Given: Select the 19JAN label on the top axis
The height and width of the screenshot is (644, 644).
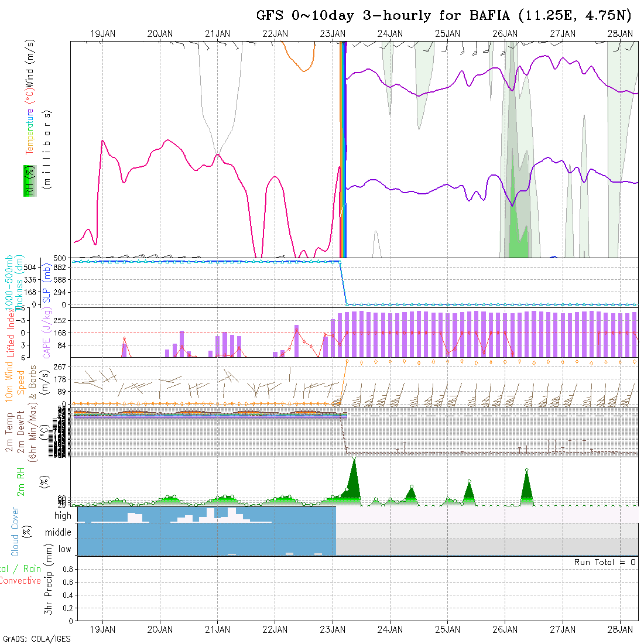Looking at the screenshot, I should point(102,34).
